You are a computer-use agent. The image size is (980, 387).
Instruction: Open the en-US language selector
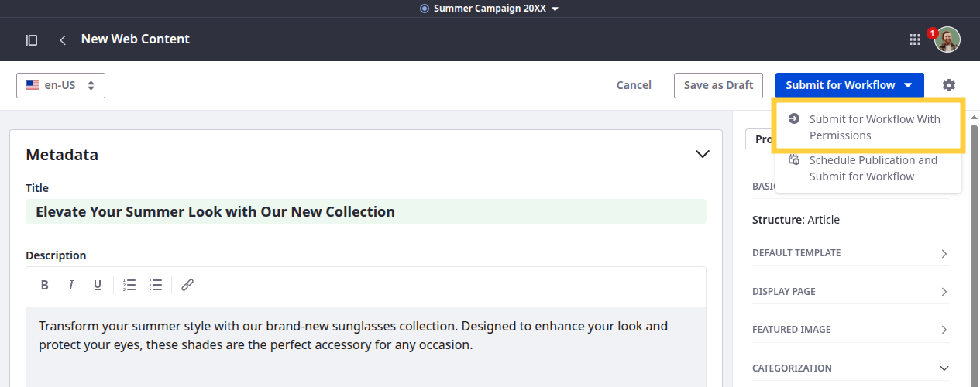(60, 85)
